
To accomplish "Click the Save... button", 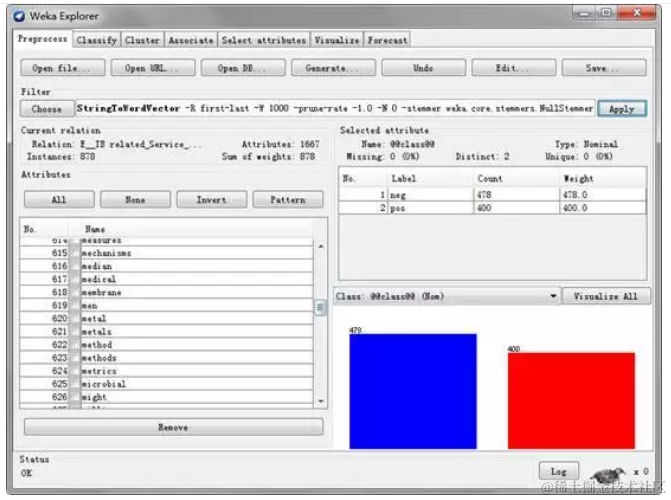I will 604,68.
